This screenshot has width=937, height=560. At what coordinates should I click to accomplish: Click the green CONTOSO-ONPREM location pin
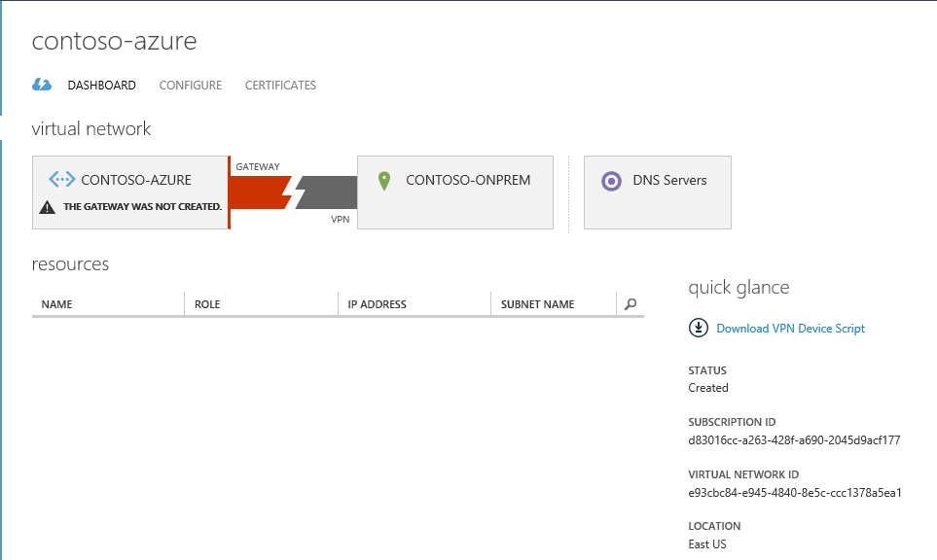384,180
